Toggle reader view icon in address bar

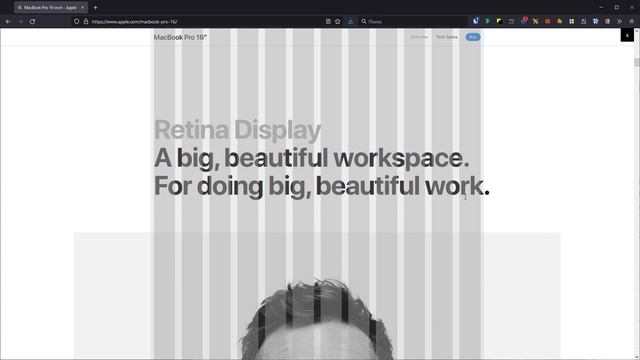coord(328,22)
